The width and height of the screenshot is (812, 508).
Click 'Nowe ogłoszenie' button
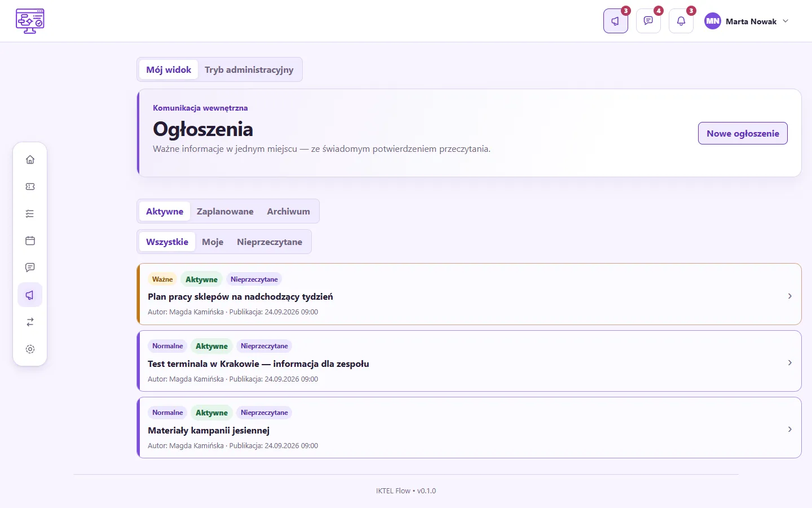(x=743, y=133)
